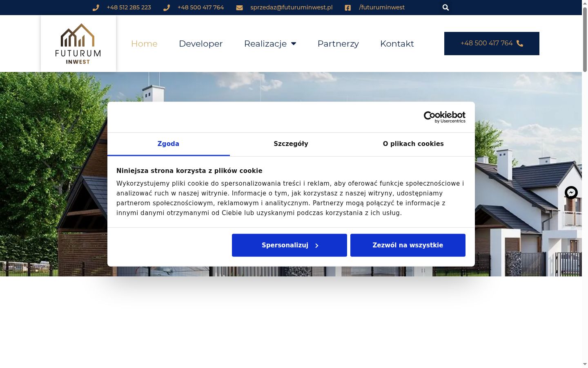588x368 pixels.
Task: Call +48 500 417 764 via the navy header button
Action: [492, 43]
